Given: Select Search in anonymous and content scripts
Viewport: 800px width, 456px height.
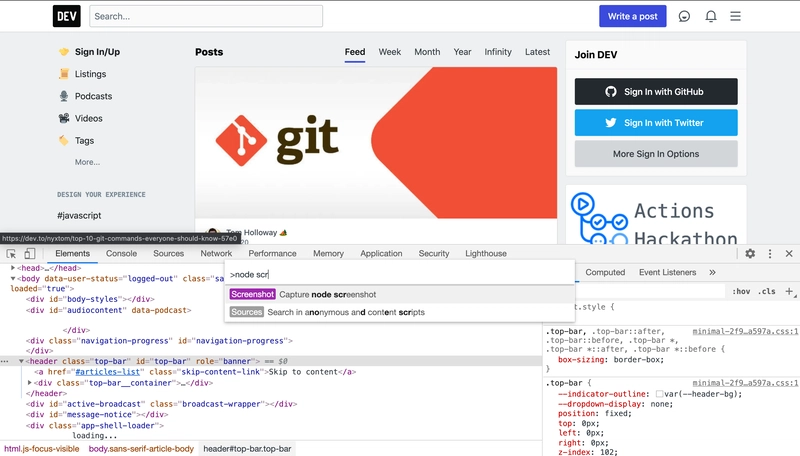Looking at the screenshot, I should click(x=399, y=312).
